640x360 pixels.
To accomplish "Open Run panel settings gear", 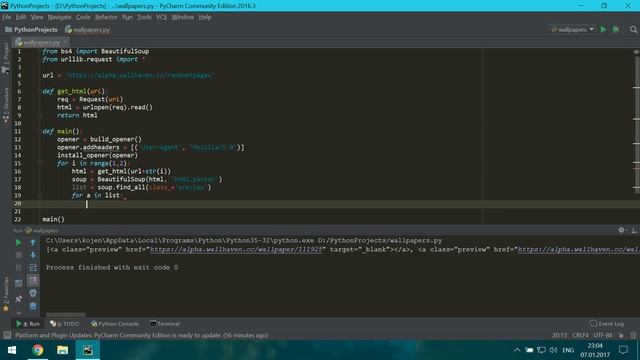I will [621, 230].
